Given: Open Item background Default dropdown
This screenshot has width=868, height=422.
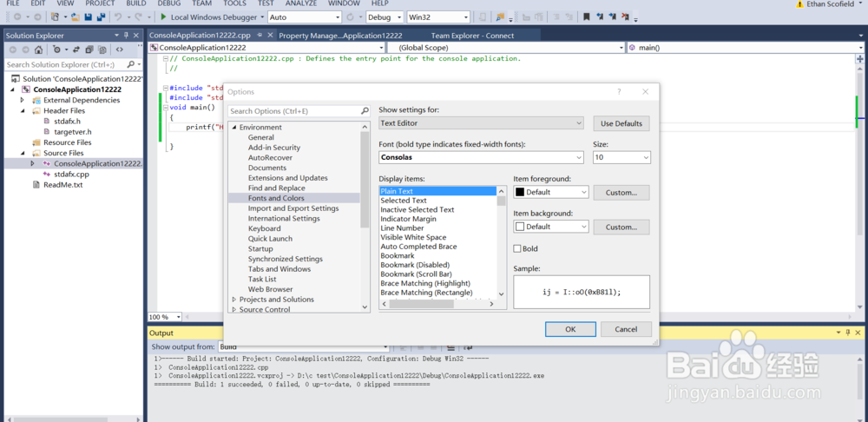Looking at the screenshot, I should [x=551, y=227].
